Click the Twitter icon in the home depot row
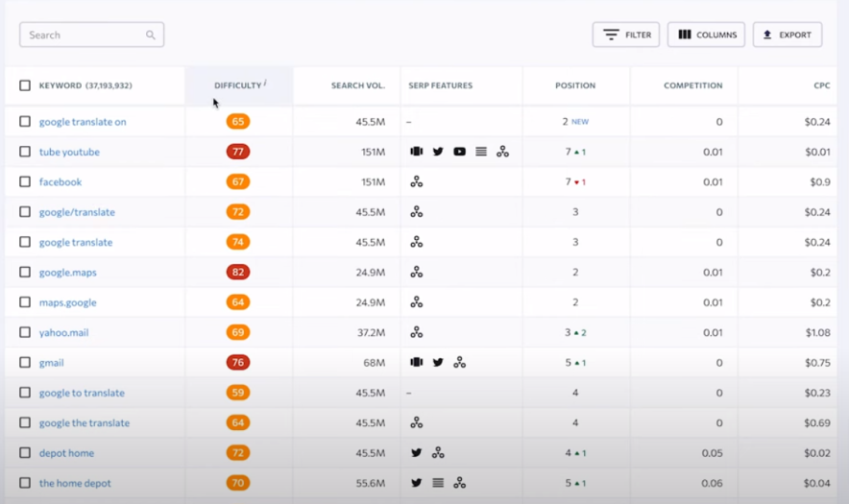Screen dimensions: 849x504 pyautogui.click(x=417, y=483)
